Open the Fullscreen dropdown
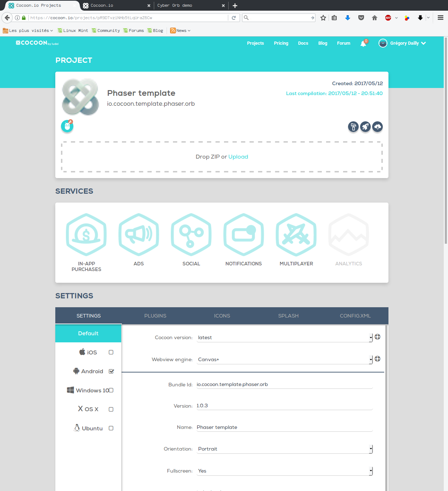Screen dimensions: 448x491 285,471
